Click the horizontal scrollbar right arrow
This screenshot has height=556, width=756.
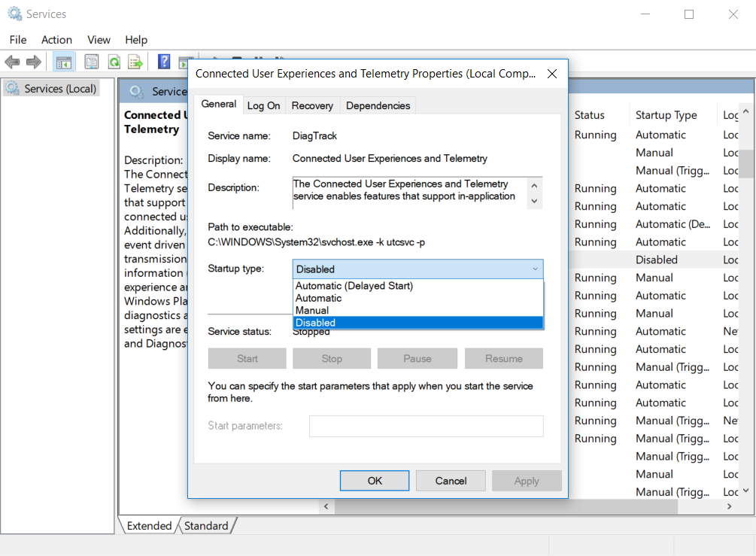[x=729, y=506]
